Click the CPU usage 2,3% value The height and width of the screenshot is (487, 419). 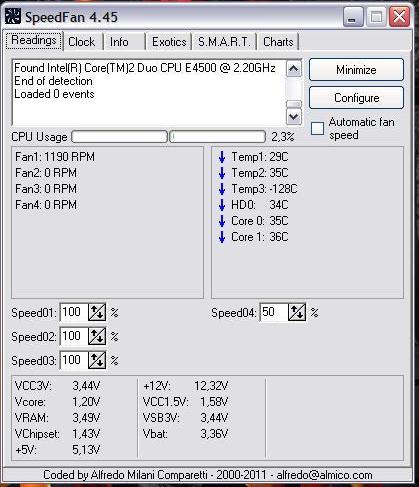point(283,137)
